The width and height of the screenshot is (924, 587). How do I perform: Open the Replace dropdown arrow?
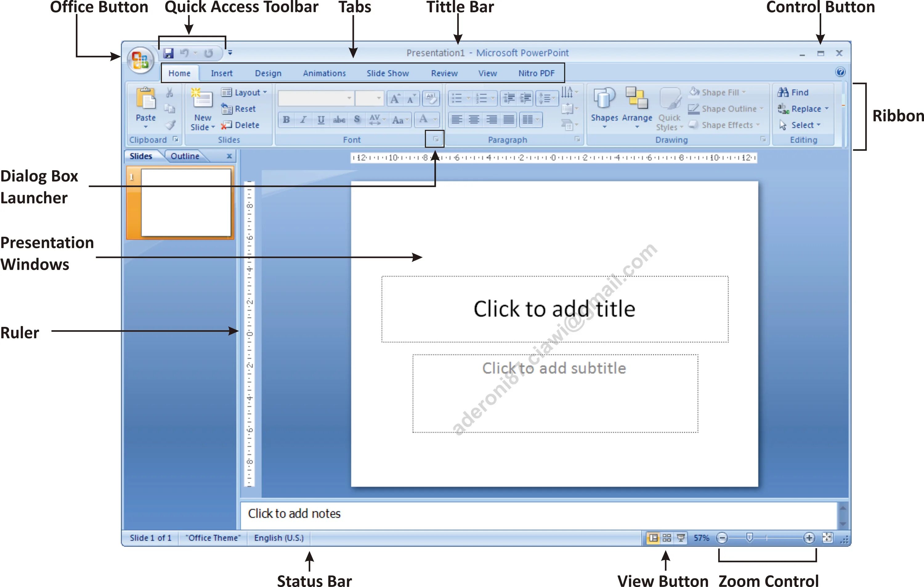[827, 109]
